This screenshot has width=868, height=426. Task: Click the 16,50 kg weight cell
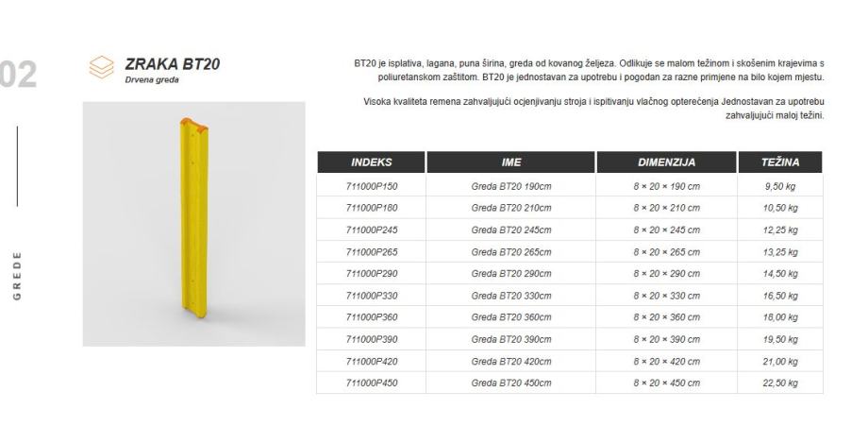coord(780,296)
